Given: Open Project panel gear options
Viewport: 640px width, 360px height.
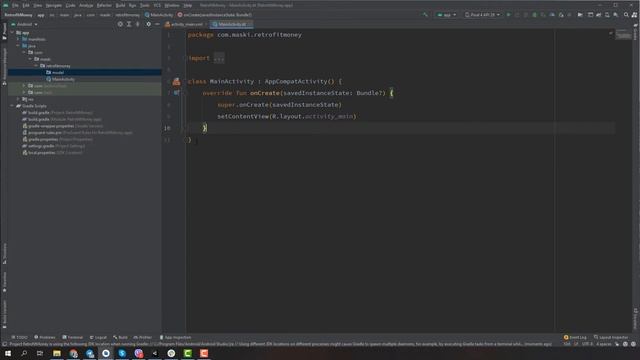Looking at the screenshot, I should 149,24.
